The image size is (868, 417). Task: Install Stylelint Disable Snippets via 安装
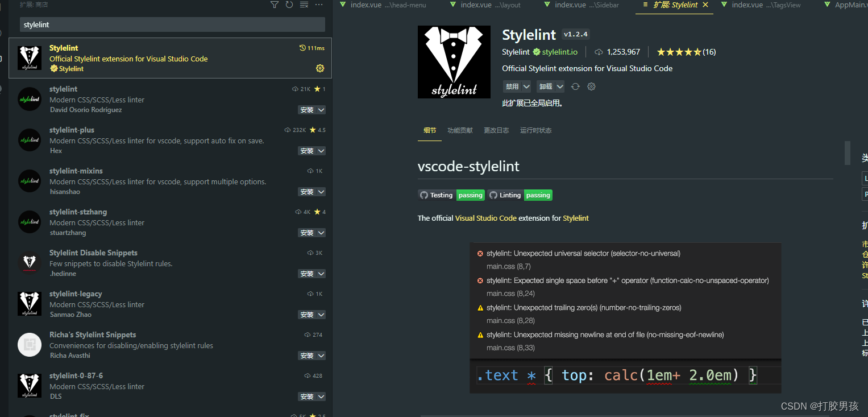307,274
